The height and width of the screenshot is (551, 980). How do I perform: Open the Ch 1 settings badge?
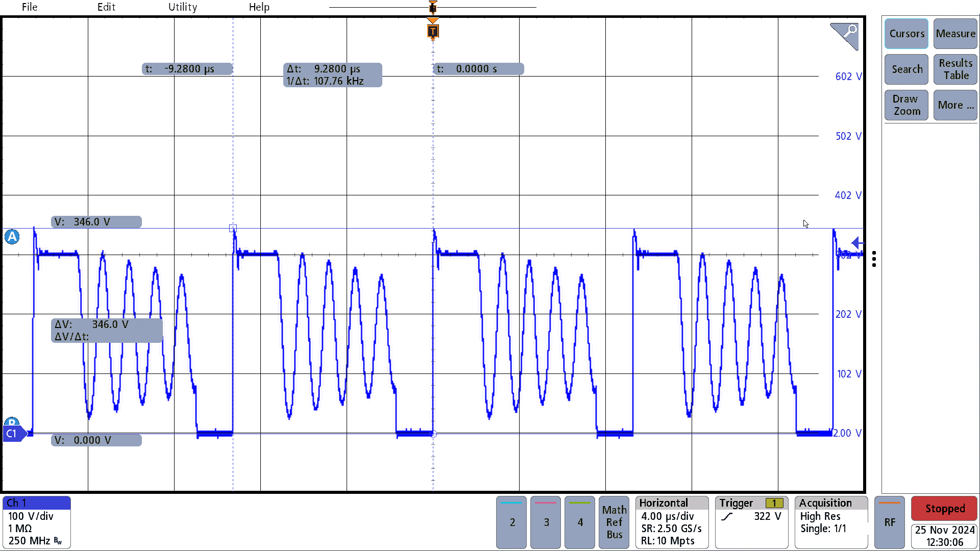pos(37,522)
